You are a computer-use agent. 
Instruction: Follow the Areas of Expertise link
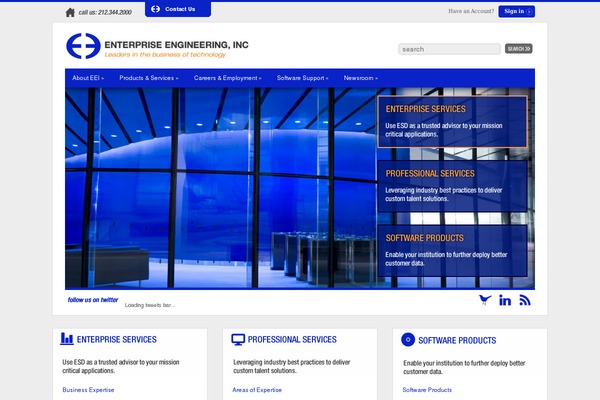coord(257,390)
